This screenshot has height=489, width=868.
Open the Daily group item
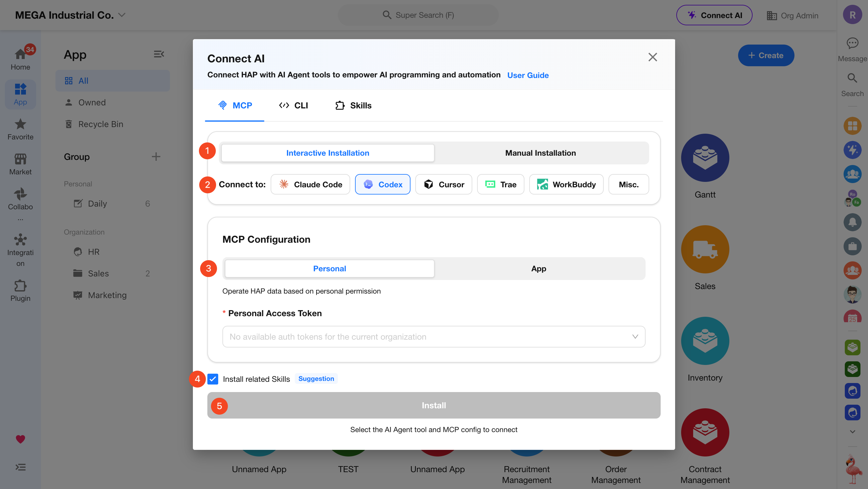tap(112, 204)
